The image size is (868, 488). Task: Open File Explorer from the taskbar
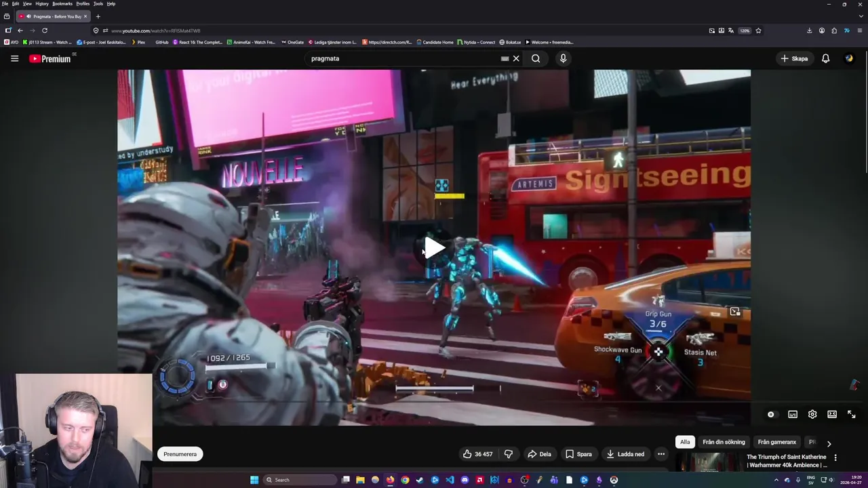(x=360, y=480)
